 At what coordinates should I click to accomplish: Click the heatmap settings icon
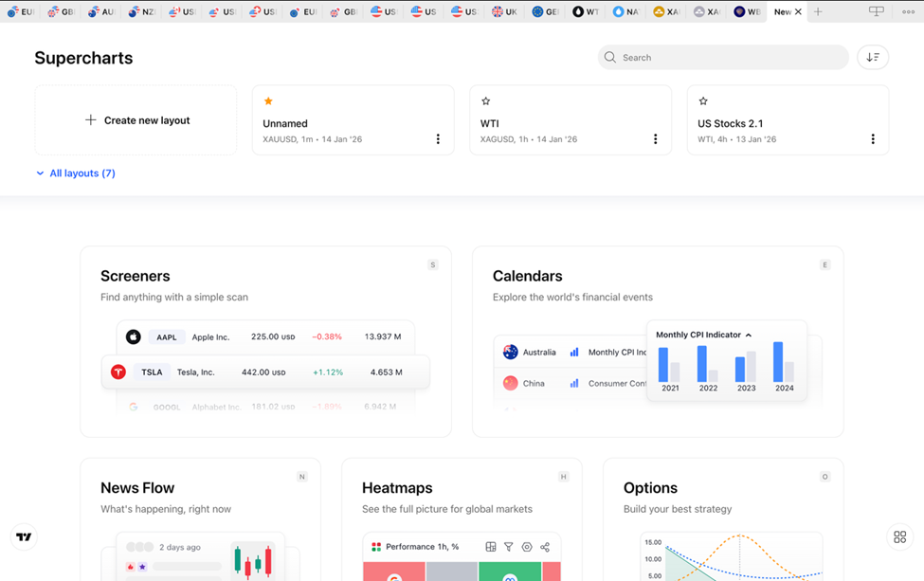pyautogui.click(x=527, y=547)
